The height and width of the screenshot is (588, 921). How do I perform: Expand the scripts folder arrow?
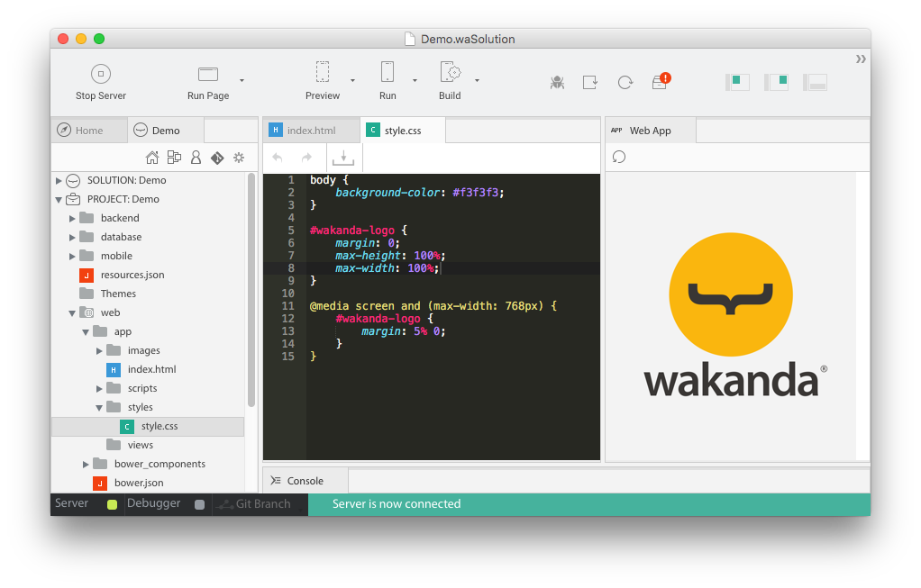99,388
